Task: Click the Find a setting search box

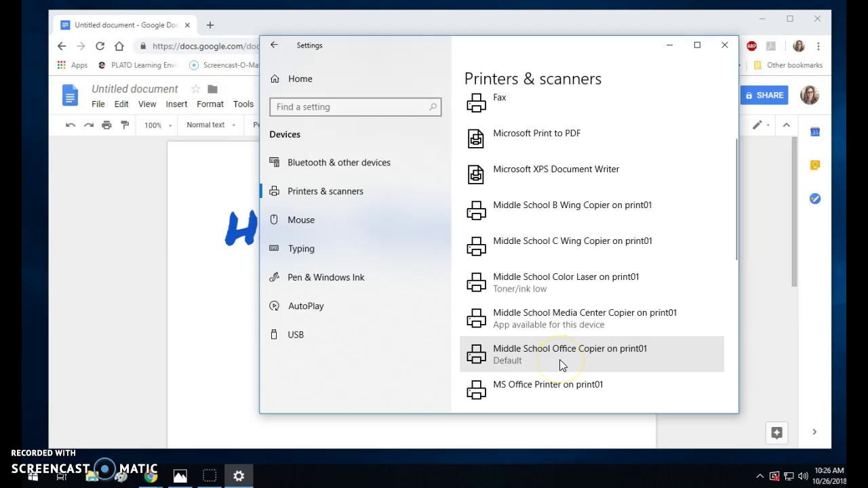Action: (355, 107)
